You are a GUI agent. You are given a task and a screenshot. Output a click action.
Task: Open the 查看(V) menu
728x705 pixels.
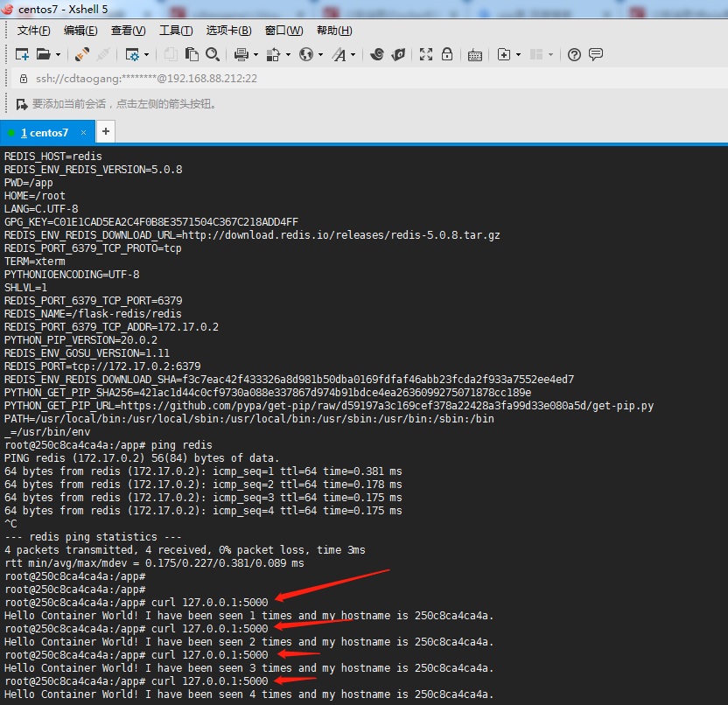(128, 31)
